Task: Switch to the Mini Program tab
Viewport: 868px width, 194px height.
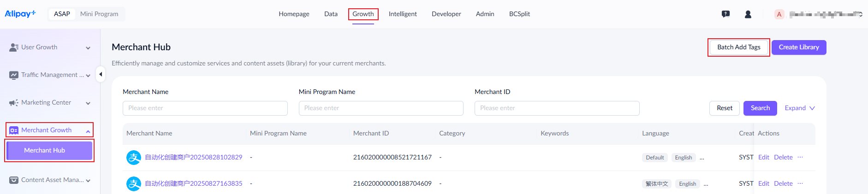Action: 99,14
